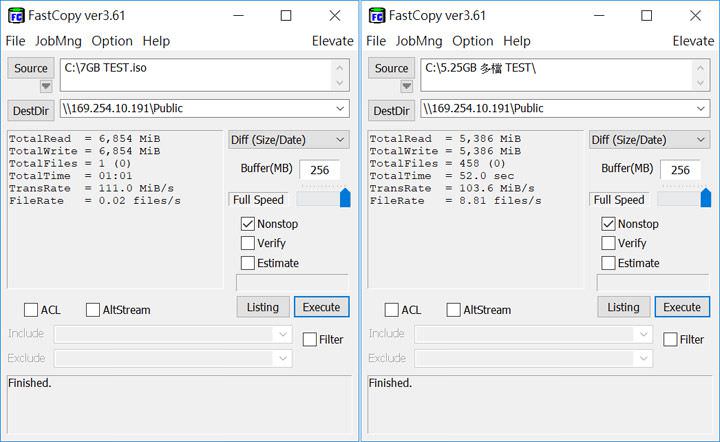Click TransRate 103.6 MiB/s in right log

coord(452,188)
